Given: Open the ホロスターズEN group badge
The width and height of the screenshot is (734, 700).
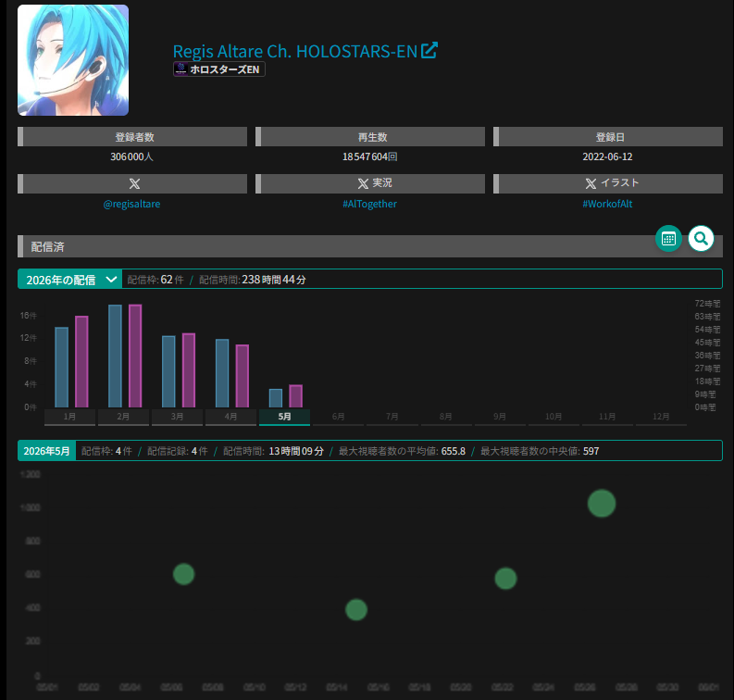Looking at the screenshot, I should point(219,69).
